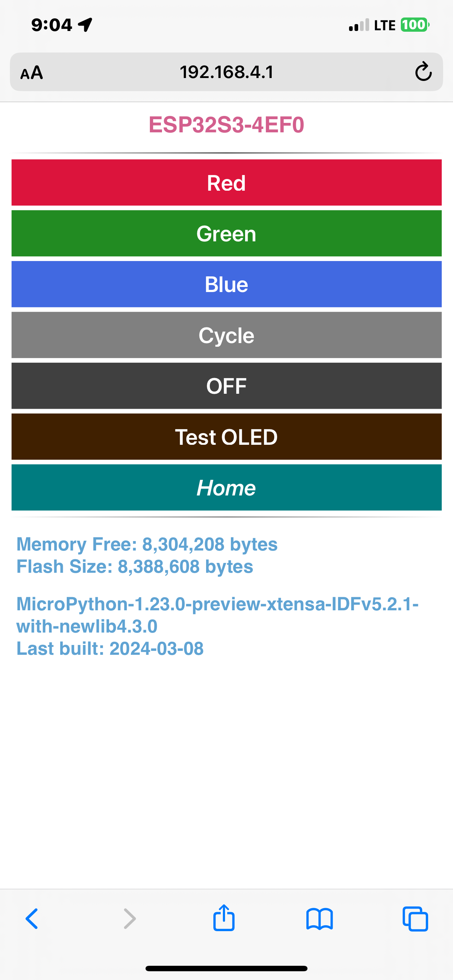Tap the location arrow beside the clock
Image resolution: width=453 pixels, height=980 pixels.
[x=85, y=25]
